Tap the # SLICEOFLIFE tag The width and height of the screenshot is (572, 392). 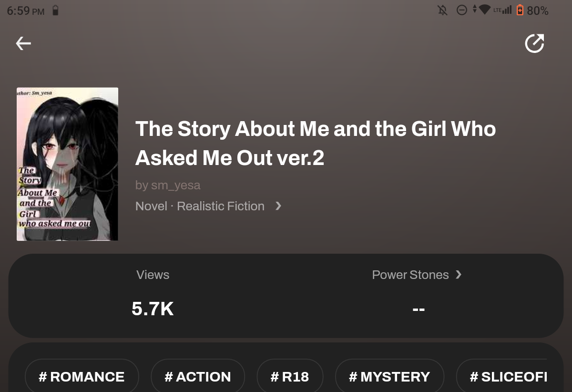[508, 377]
